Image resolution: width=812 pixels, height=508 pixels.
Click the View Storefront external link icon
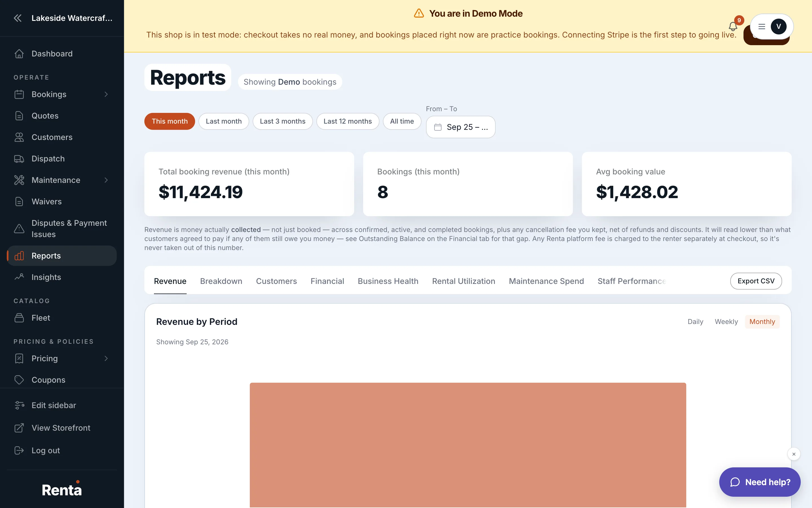tap(19, 428)
